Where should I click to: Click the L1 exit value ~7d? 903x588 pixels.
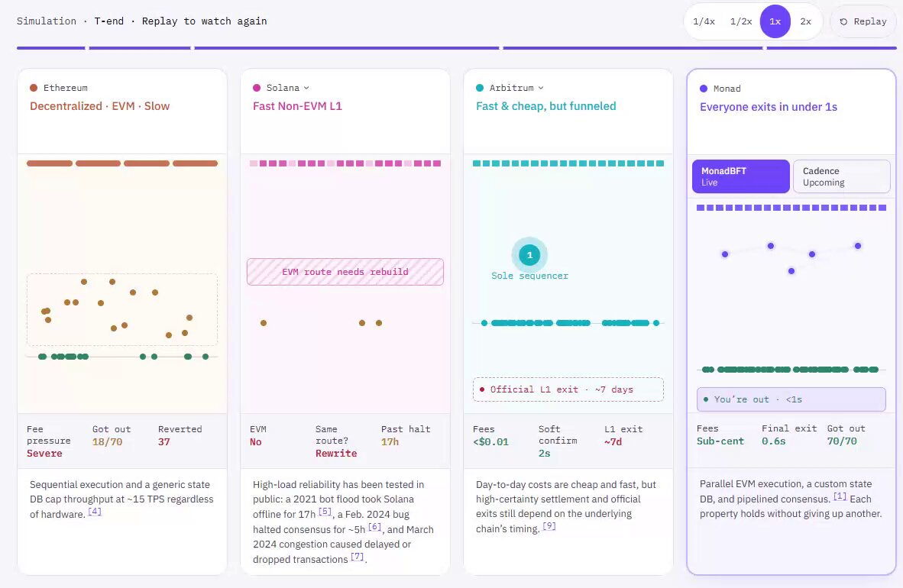[x=613, y=441]
